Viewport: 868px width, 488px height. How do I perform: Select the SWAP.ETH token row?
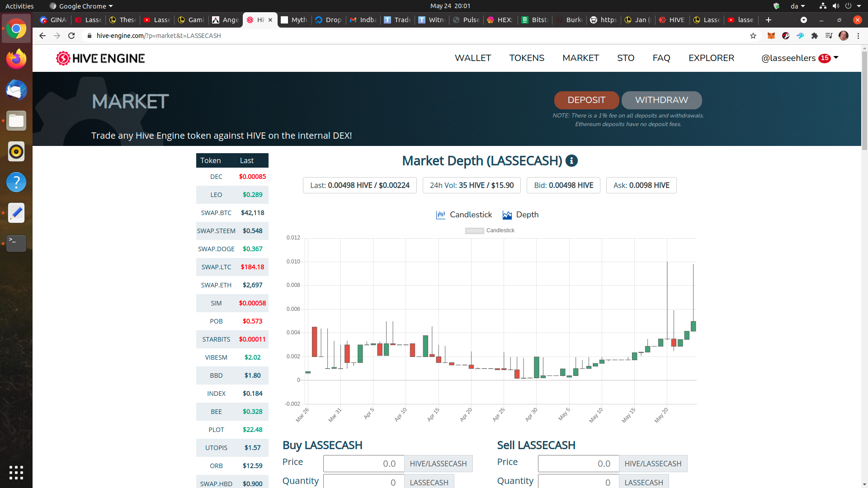(232, 285)
